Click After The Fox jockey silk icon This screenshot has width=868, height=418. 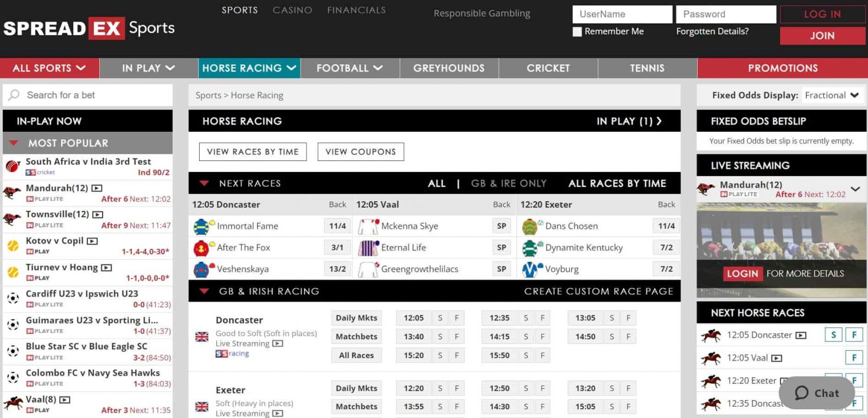tap(201, 248)
